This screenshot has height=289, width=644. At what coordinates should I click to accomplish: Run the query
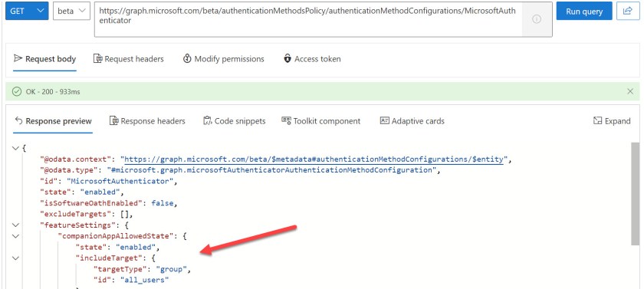click(584, 11)
